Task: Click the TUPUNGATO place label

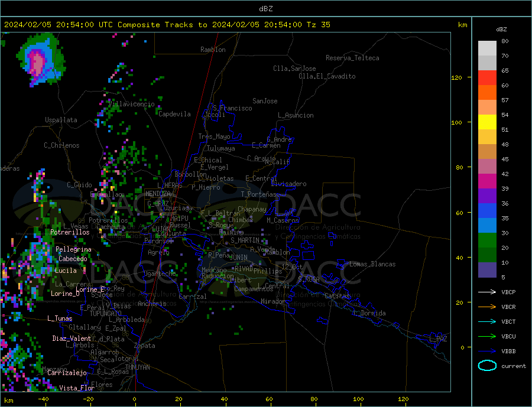Action: pyautogui.click(x=106, y=314)
